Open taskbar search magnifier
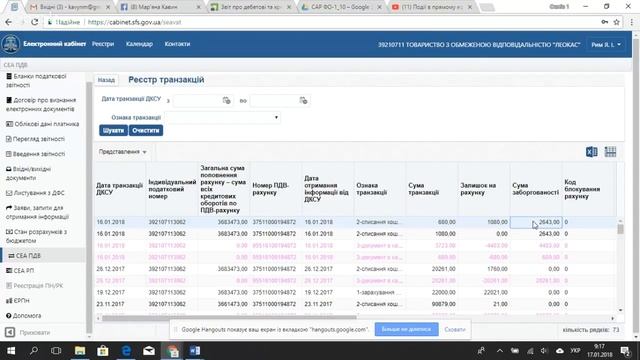Viewport: 640px width, 360px height. (x=34, y=351)
